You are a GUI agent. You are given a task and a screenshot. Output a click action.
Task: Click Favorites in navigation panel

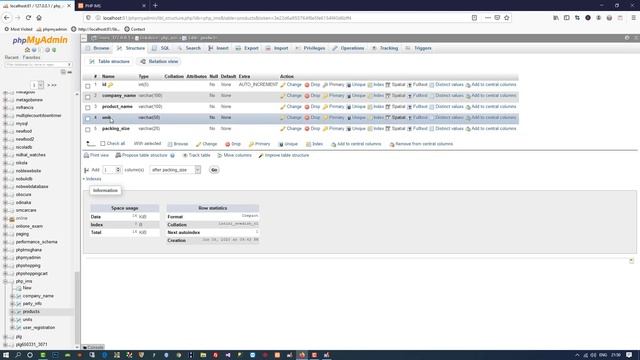click(31, 58)
